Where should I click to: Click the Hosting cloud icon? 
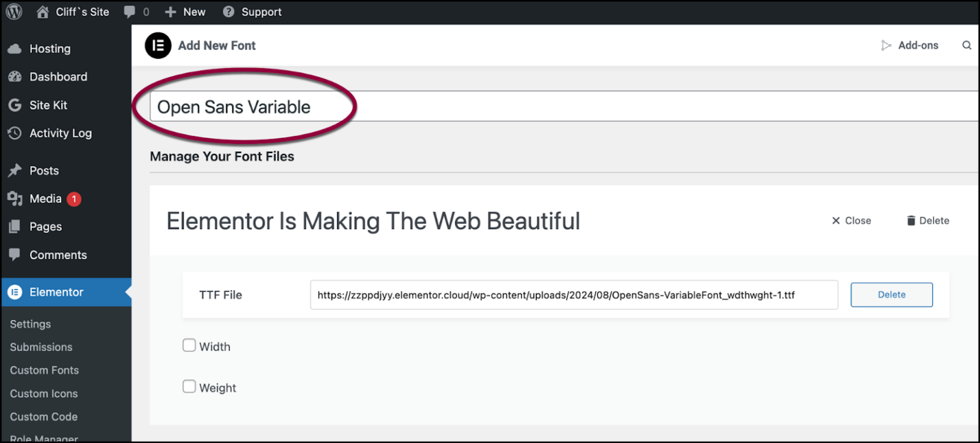14,48
